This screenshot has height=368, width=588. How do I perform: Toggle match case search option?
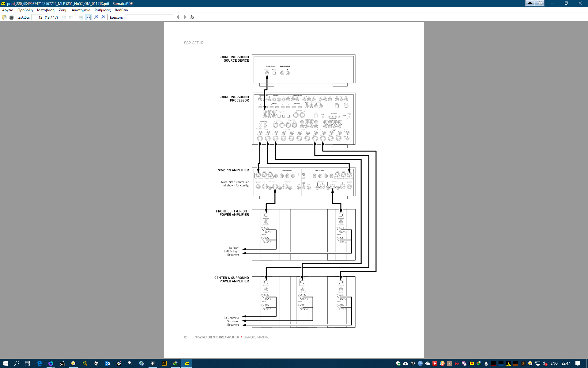point(192,17)
